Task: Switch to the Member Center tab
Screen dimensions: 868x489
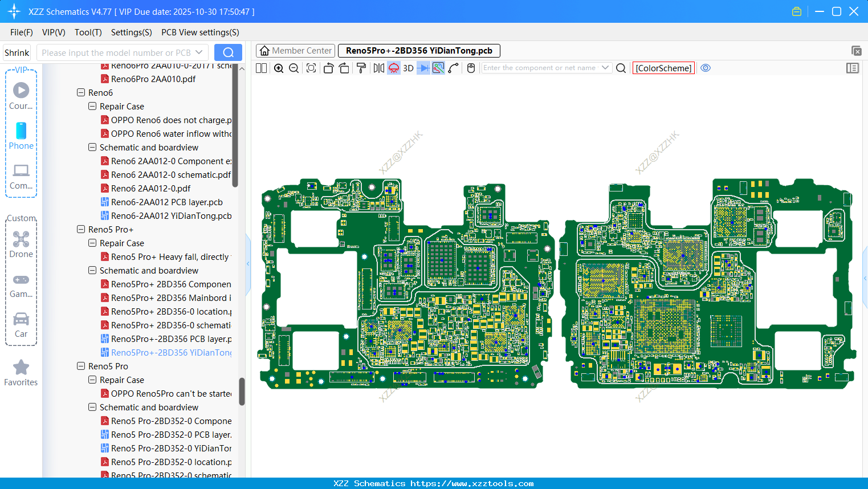Action: tap(296, 51)
